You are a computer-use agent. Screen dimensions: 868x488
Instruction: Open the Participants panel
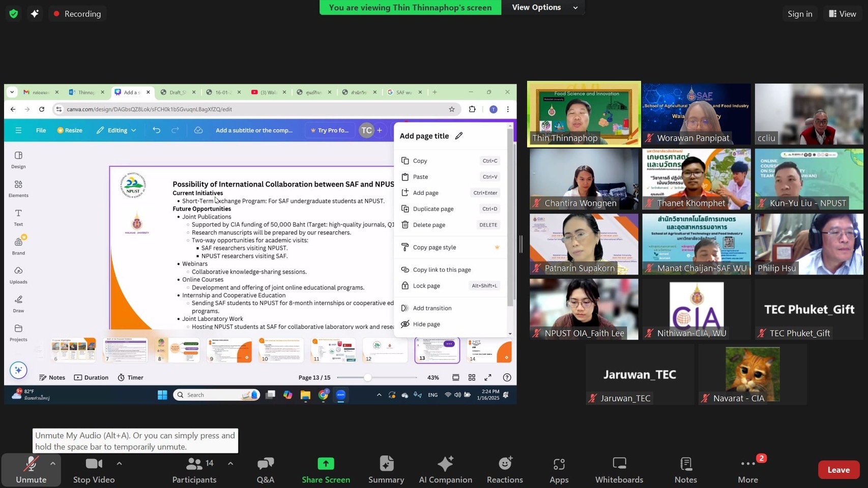(194, 470)
